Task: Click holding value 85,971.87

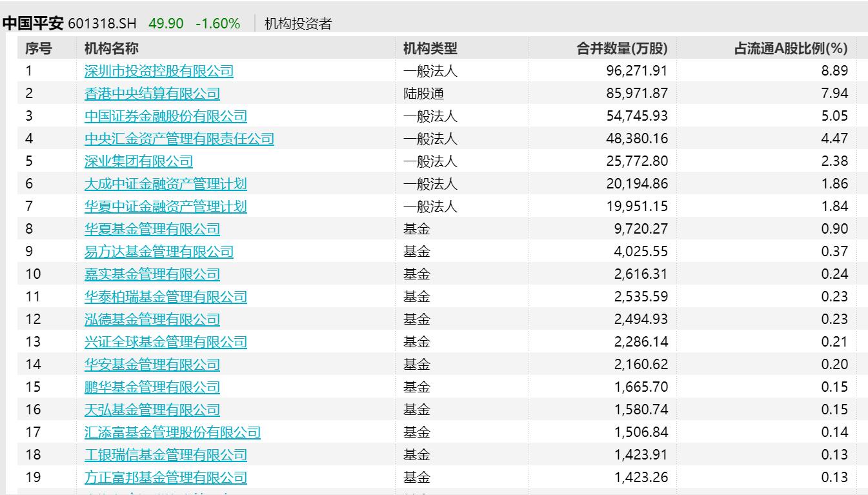Action: coord(636,94)
